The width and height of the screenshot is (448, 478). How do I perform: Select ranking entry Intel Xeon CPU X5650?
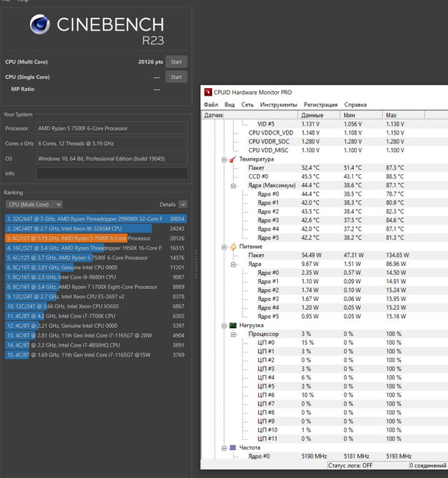pos(96,306)
